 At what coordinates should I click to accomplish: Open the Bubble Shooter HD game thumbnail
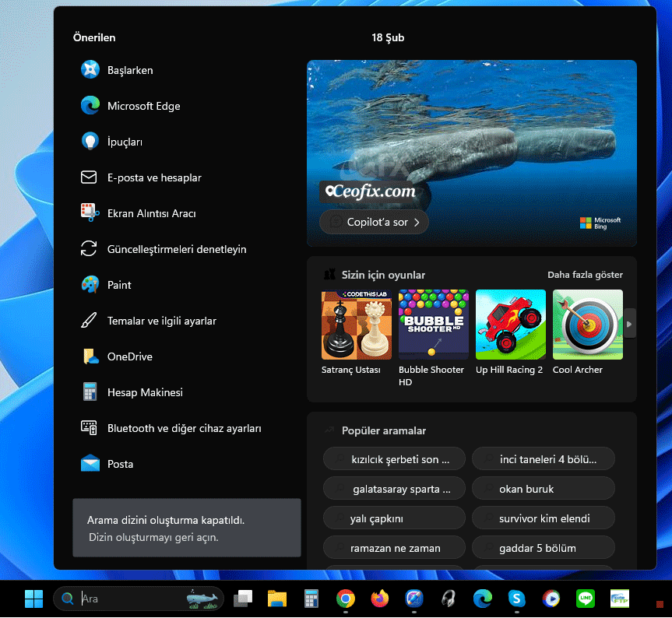tap(433, 325)
